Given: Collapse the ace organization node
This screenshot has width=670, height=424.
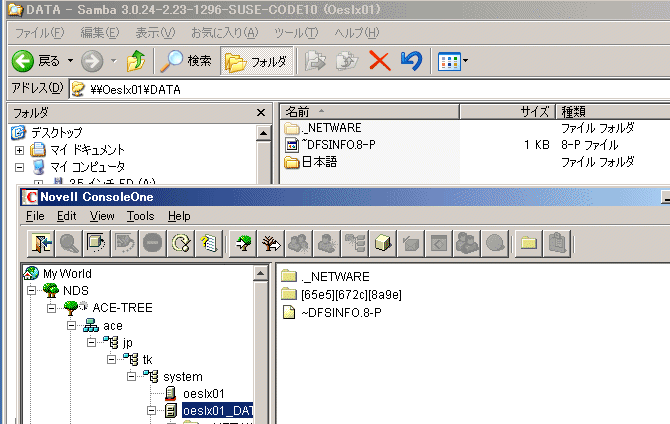Looking at the screenshot, I should pos(71,326).
